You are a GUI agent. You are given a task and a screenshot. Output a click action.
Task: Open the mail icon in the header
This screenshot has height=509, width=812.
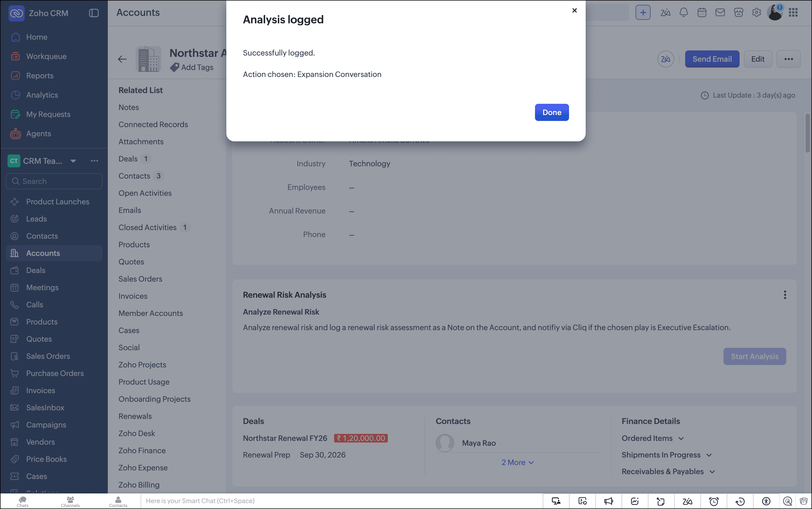[720, 13]
